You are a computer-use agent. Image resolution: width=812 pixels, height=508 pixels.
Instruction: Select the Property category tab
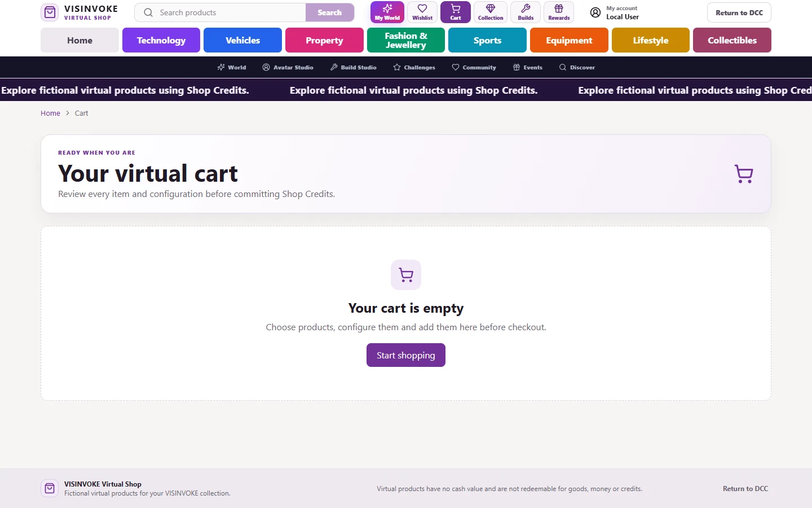(324, 40)
